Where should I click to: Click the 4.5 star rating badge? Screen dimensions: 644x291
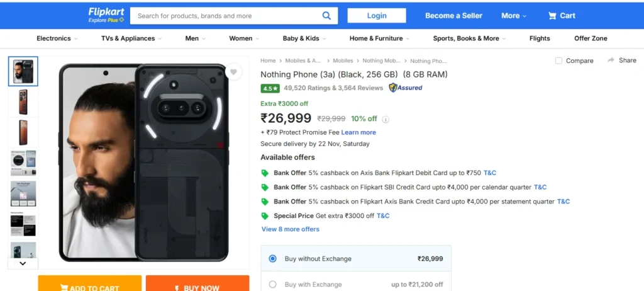(270, 88)
